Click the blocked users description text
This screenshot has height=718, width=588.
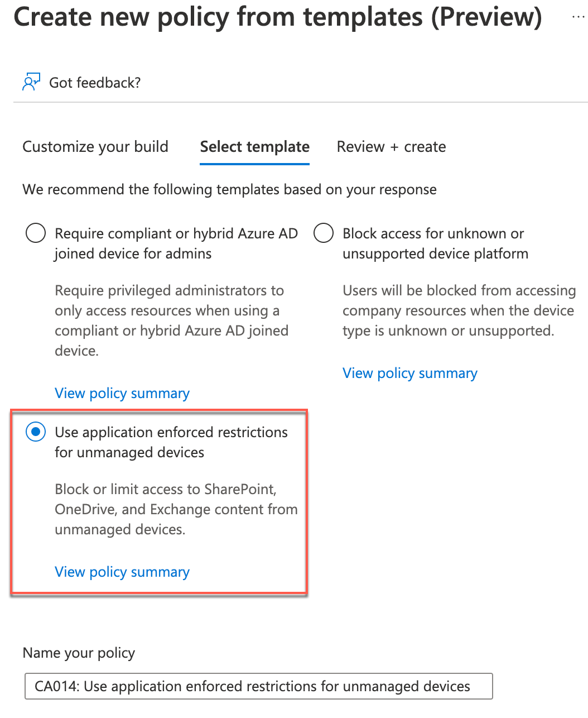[459, 310]
